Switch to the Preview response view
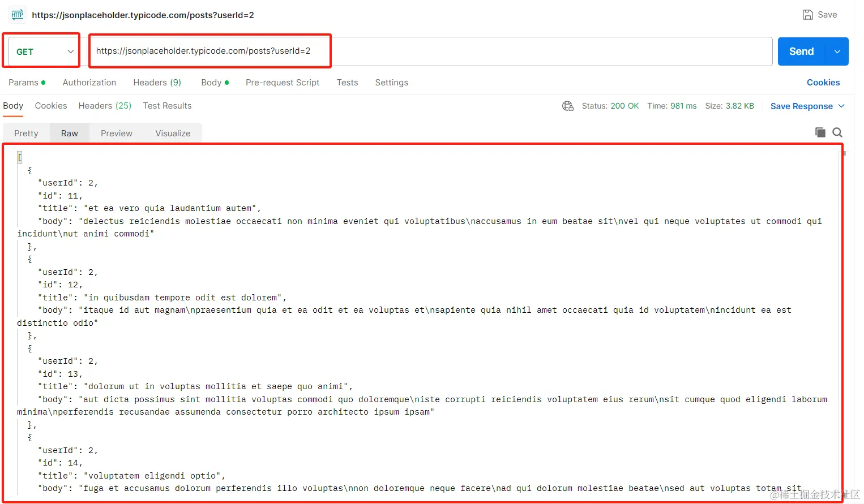Image resolution: width=864 pixels, height=504 pixels. click(x=117, y=133)
